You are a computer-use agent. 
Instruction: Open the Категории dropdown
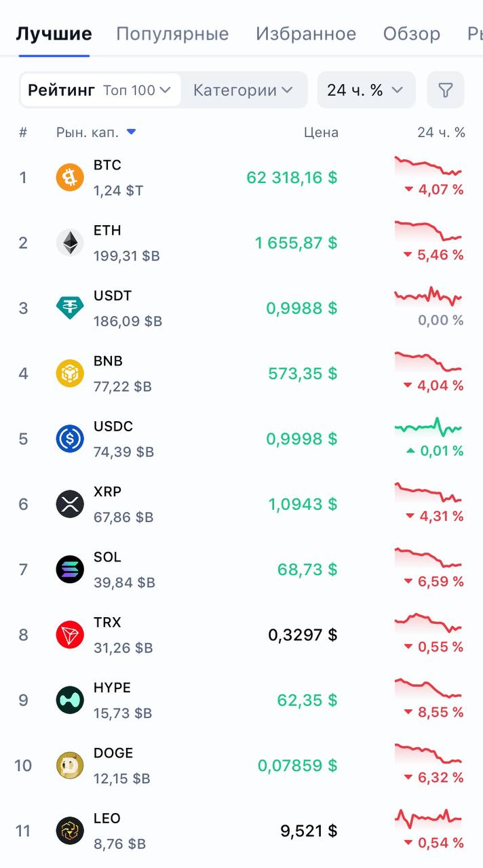point(243,90)
